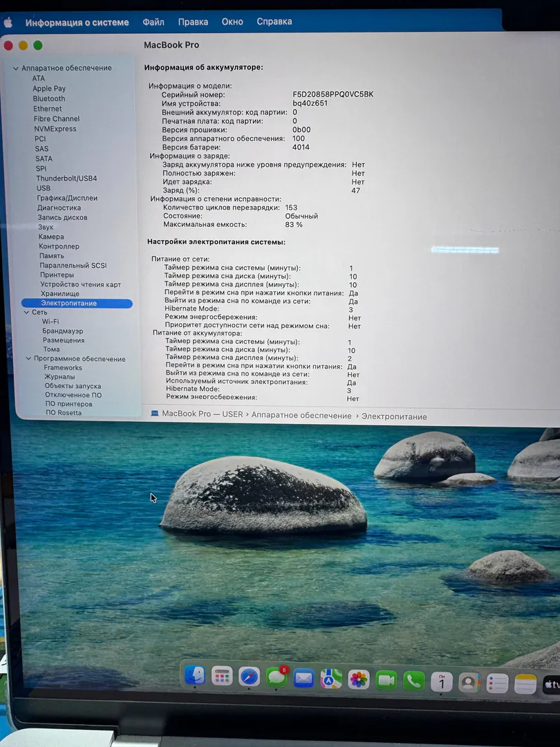Select Хранилище in the sidebar

(x=60, y=293)
